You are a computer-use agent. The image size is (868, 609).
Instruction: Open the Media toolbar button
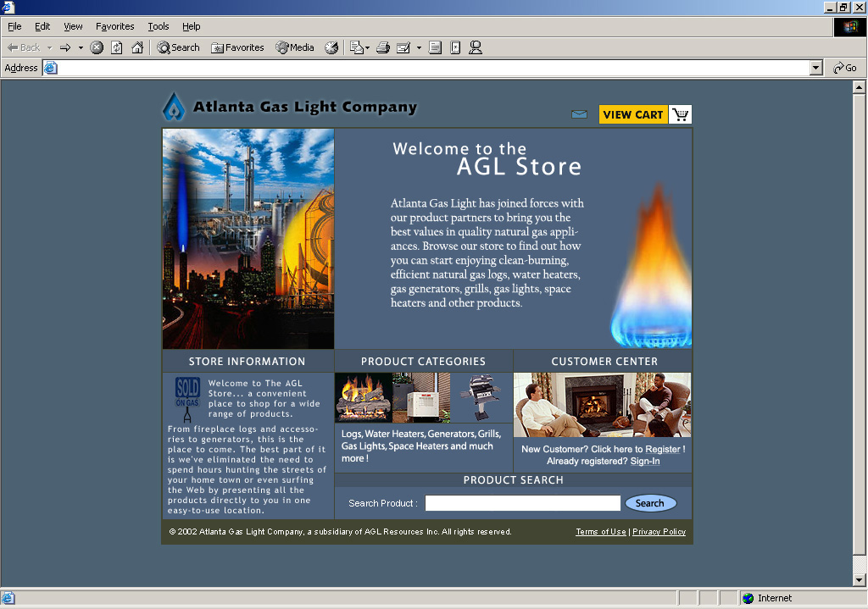[295, 47]
